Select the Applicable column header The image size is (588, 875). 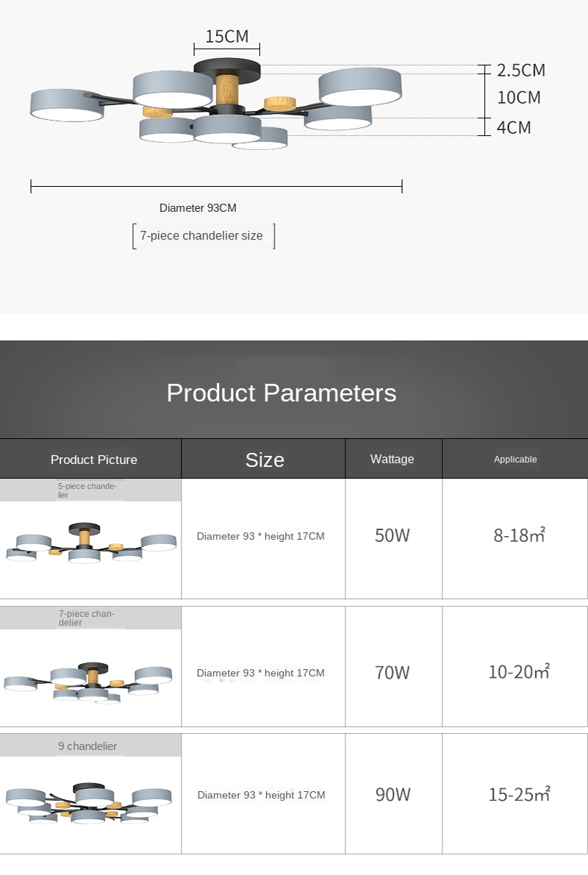point(515,459)
